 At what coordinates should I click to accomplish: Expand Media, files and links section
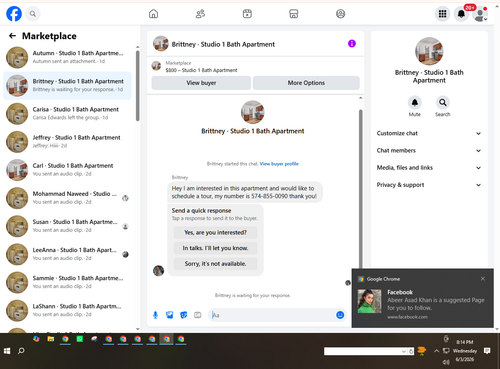tap(429, 168)
